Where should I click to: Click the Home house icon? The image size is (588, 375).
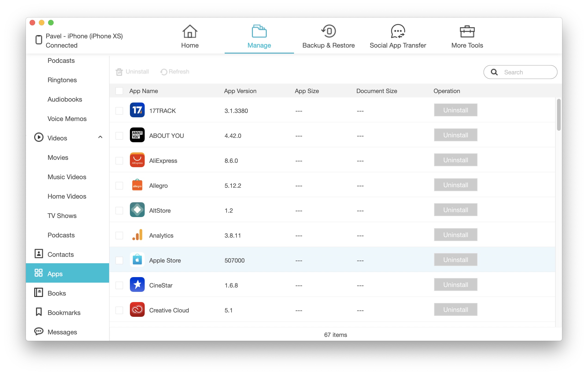(190, 31)
